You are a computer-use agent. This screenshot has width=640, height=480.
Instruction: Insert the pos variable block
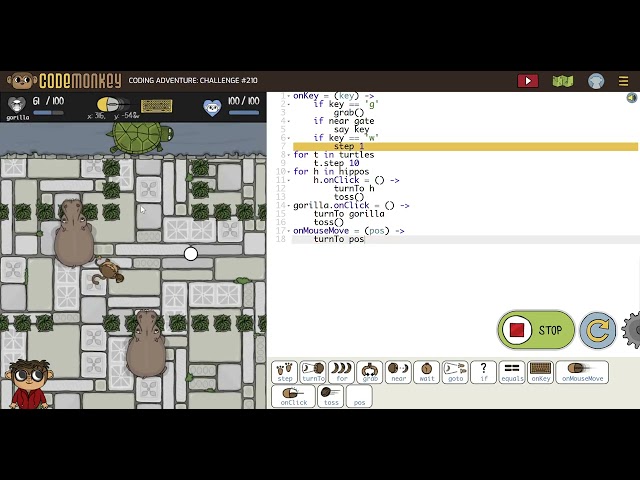point(359,396)
